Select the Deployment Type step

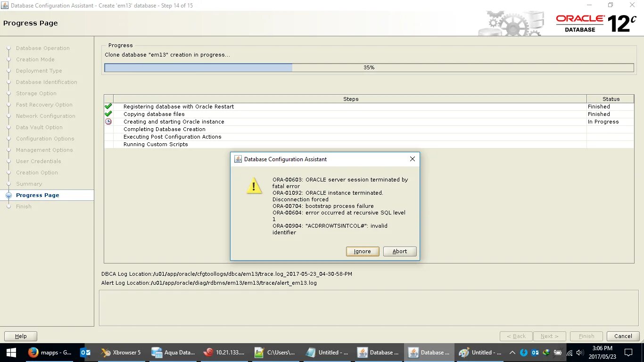point(39,71)
